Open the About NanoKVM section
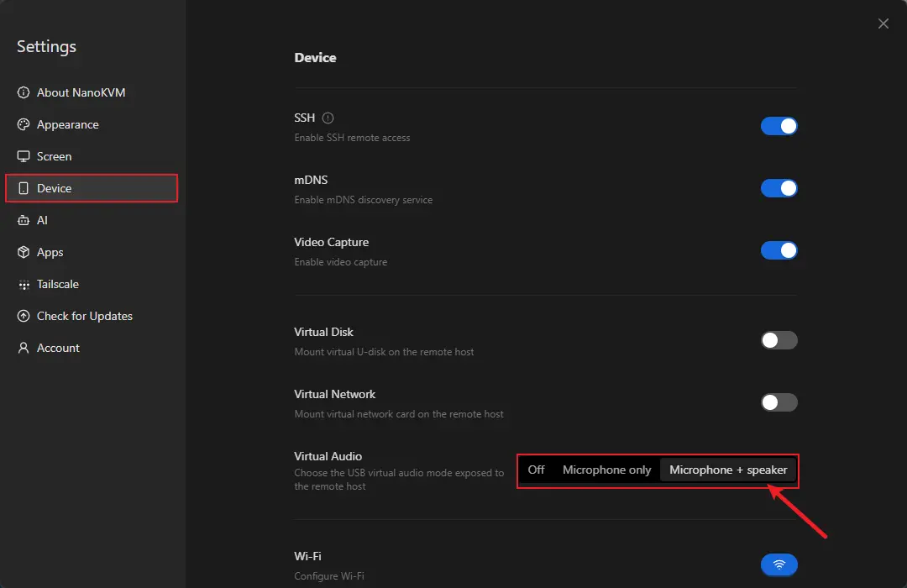Image resolution: width=907 pixels, height=588 pixels. pyautogui.click(x=92, y=92)
